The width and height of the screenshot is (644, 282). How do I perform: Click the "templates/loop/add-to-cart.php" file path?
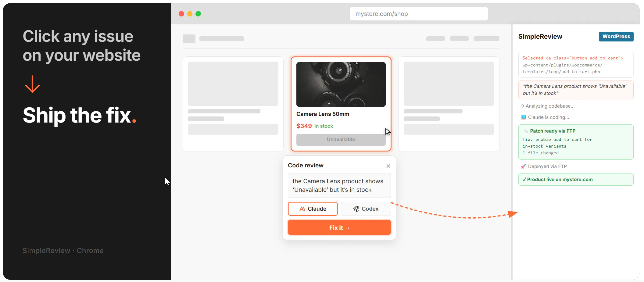coord(561,72)
